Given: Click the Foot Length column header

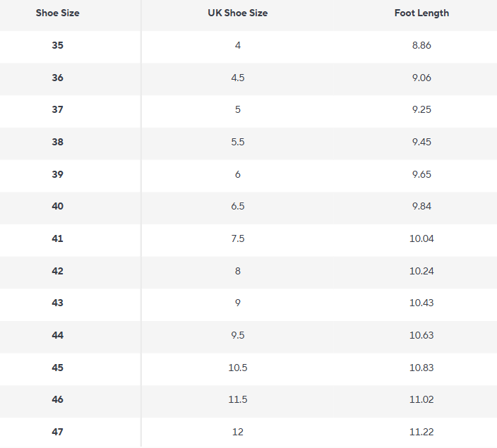Looking at the screenshot, I should (421, 13).
